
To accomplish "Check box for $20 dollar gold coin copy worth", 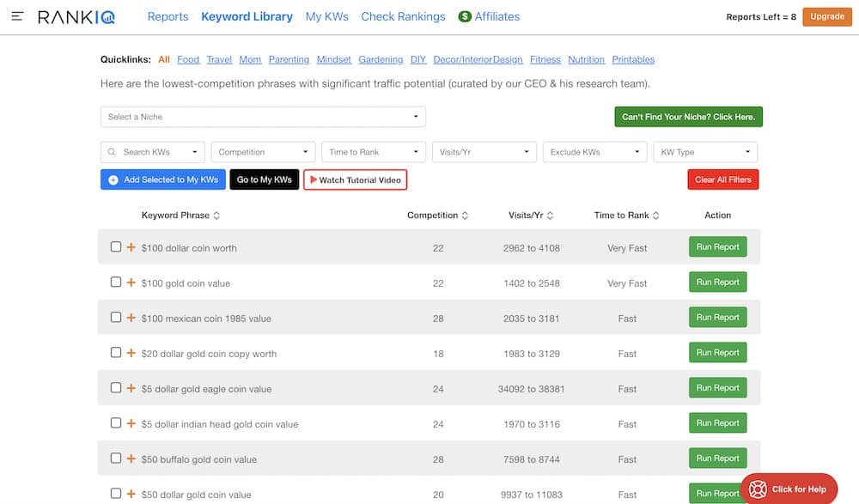I will point(116,352).
